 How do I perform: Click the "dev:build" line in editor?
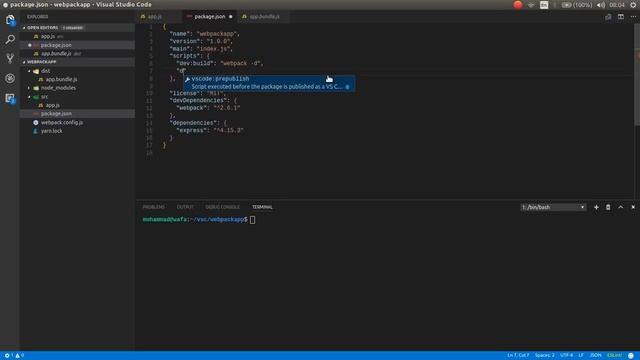[x=220, y=64]
